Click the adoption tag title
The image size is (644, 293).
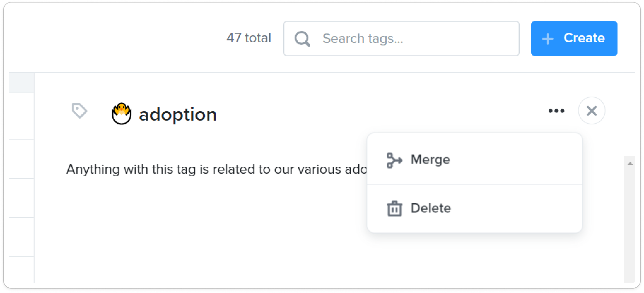point(178,114)
